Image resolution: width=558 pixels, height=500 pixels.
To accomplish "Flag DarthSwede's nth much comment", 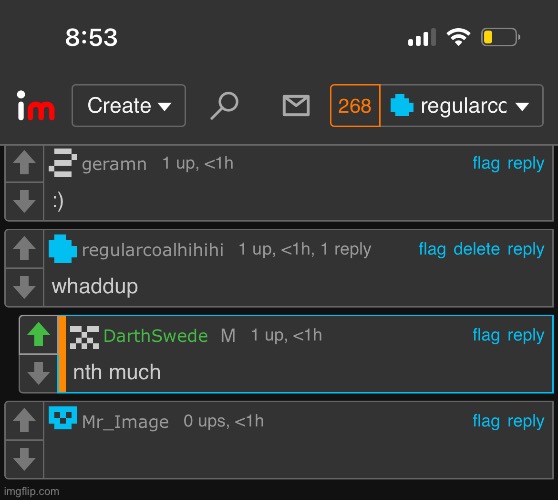I will (486, 335).
